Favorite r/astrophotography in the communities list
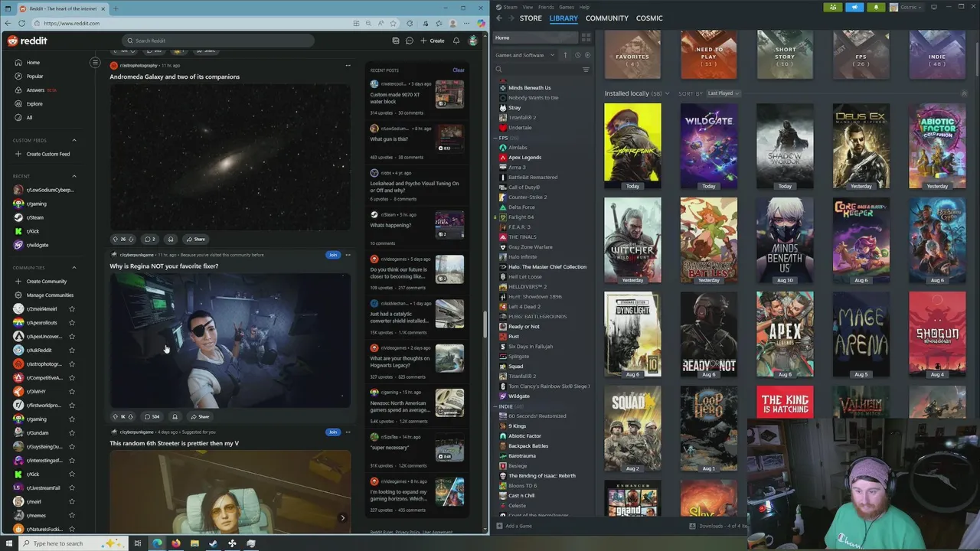This screenshot has height=551, width=980. point(72,364)
